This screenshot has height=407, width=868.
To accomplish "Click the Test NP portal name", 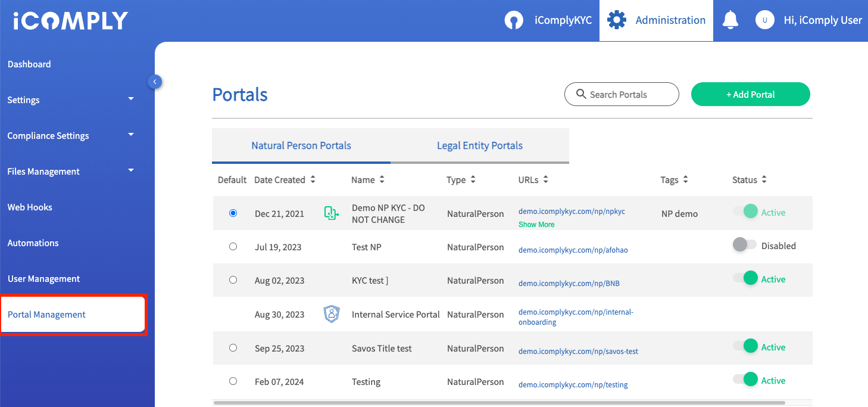I will coord(367,247).
